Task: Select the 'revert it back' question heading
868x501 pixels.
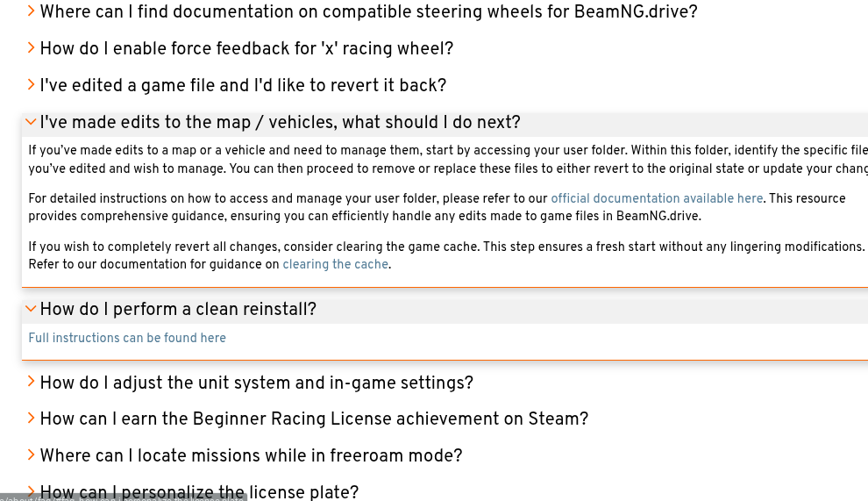Action: point(243,86)
